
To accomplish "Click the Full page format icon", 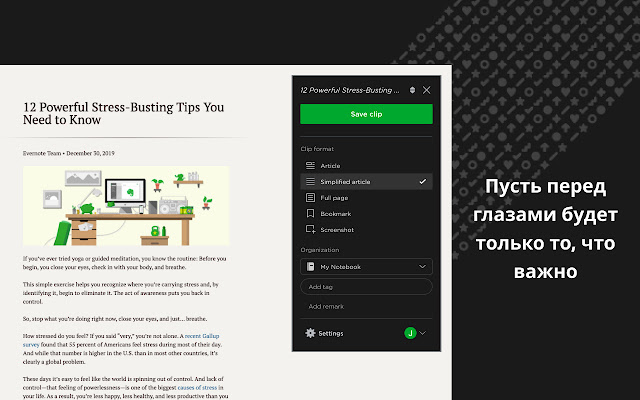I will pos(310,198).
